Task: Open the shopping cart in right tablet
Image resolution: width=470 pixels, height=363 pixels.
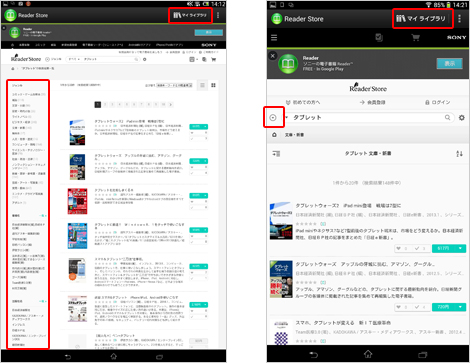Action: coord(415,37)
